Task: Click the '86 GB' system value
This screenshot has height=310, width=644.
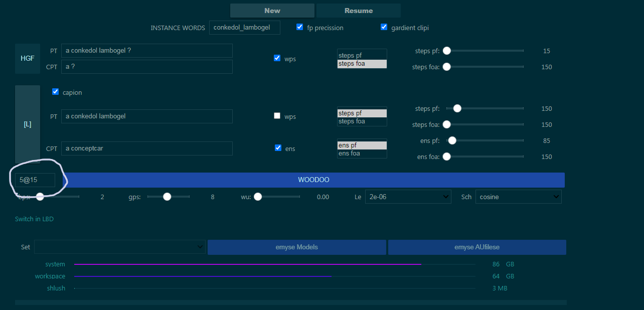Action: (503, 264)
